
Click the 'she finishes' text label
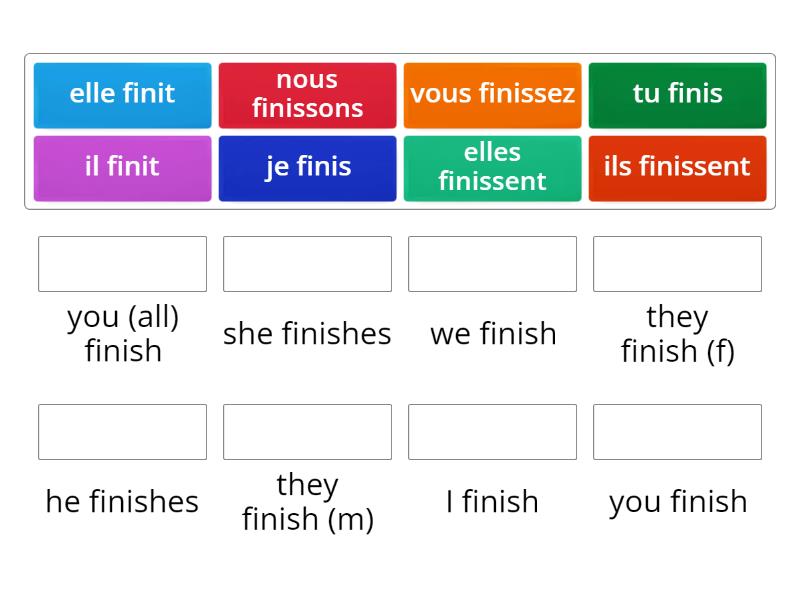[x=307, y=334]
